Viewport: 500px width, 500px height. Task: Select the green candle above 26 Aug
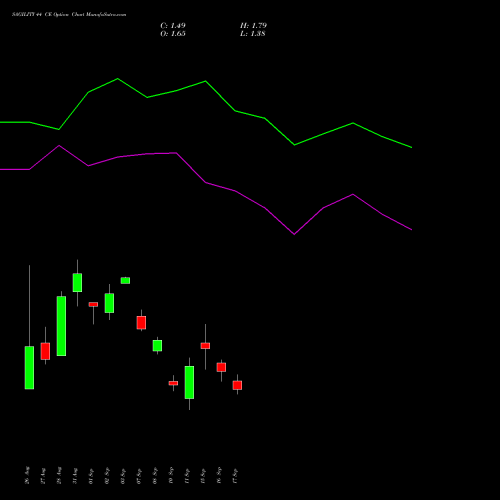(x=29, y=367)
